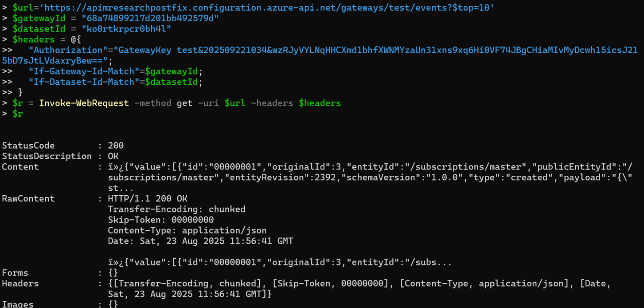Click the Headers output label
This screenshot has height=308, width=644.
(20, 284)
